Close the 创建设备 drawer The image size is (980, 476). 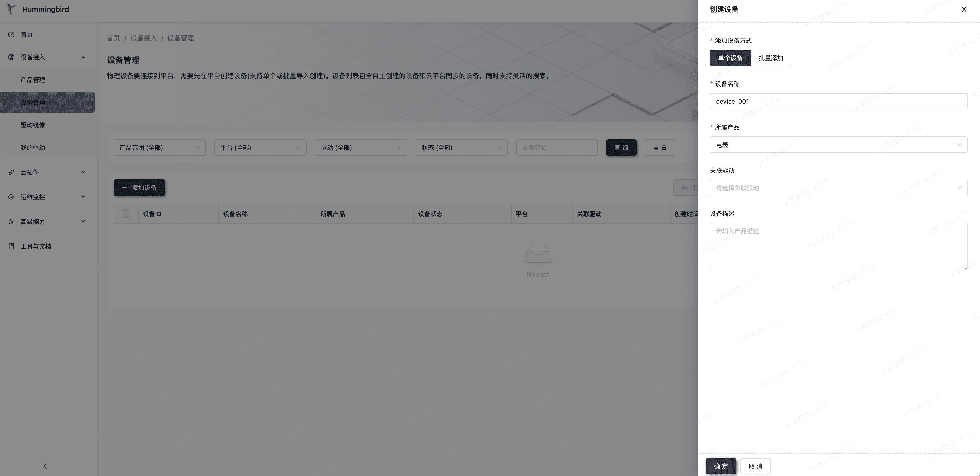pos(964,9)
